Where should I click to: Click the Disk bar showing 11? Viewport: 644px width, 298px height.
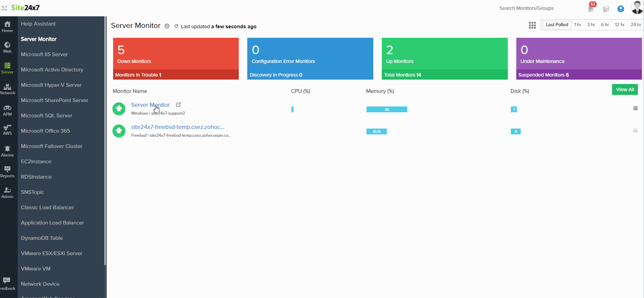click(516, 132)
